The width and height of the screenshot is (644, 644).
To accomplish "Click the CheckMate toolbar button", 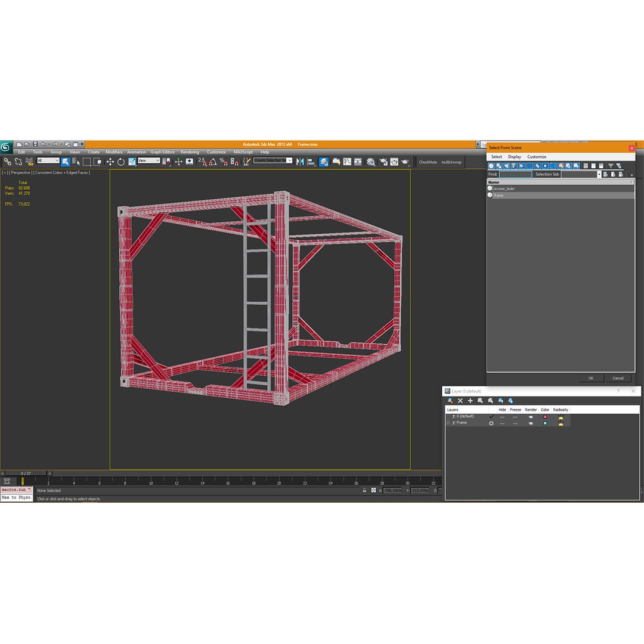I will [428, 162].
